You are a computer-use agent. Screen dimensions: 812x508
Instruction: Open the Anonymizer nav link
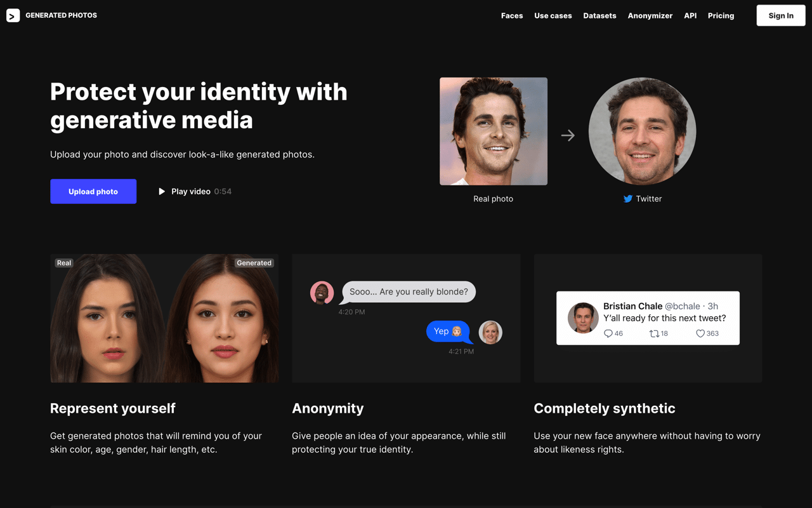[650, 16]
